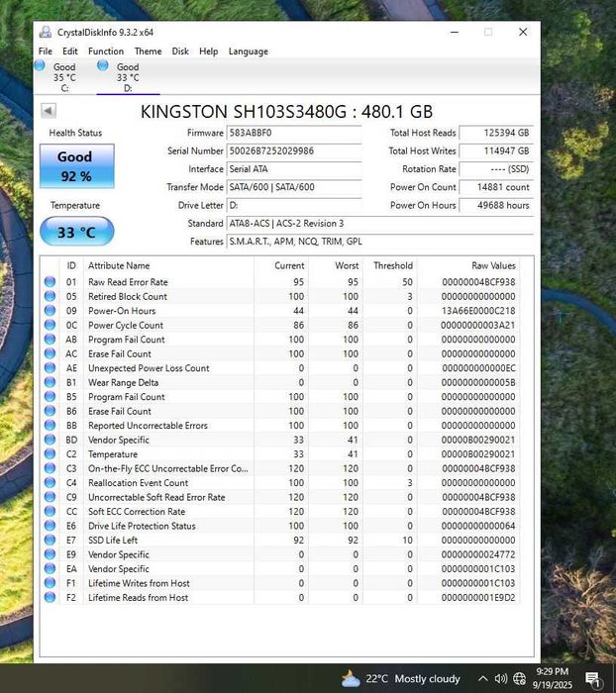Click the status orb for row B6
616x693 pixels.
[50, 411]
